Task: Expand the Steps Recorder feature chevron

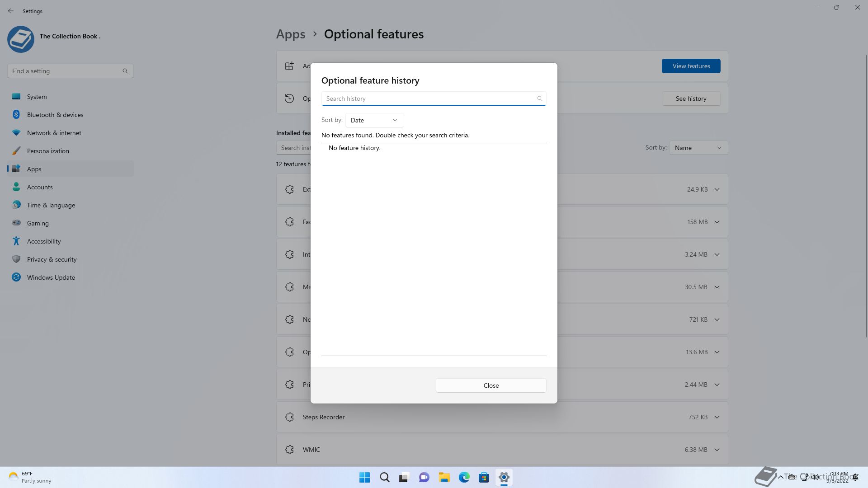Action: 717,417
